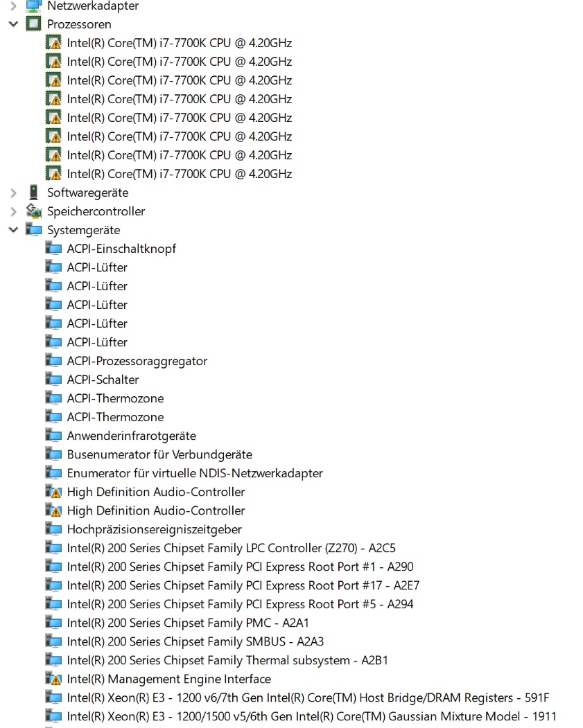
Task: Click the Hochpräzisionsereigniszeitgeber device icon
Action: pyautogui.click(x=53, y=529)
